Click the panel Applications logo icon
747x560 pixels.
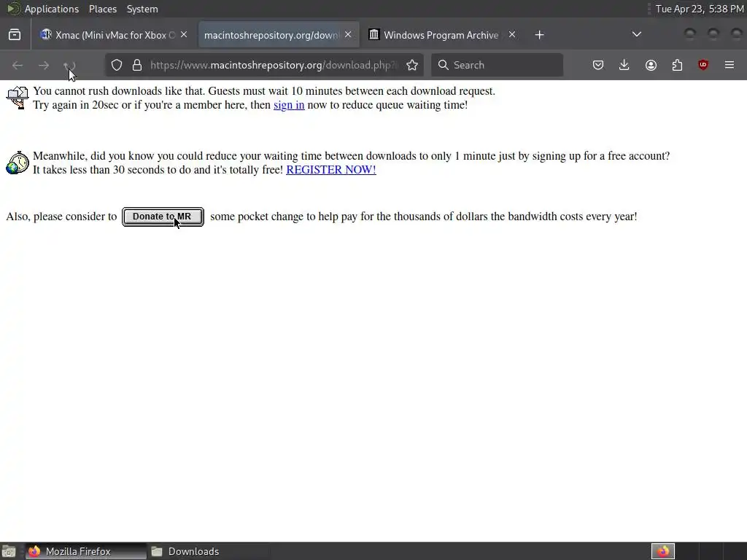[13, 9]
